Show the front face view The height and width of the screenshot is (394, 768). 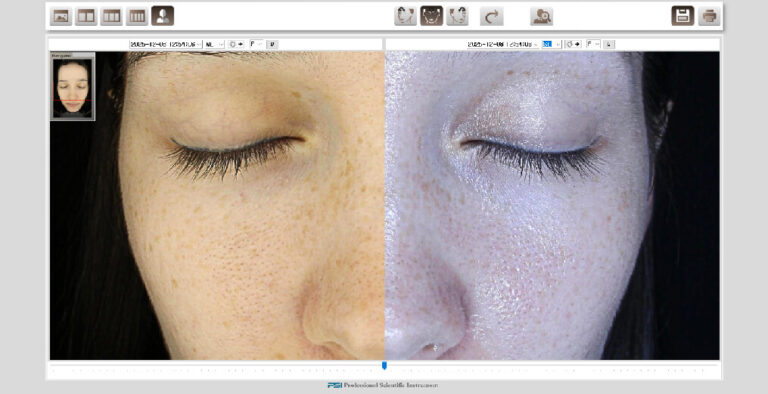(432, 16)
